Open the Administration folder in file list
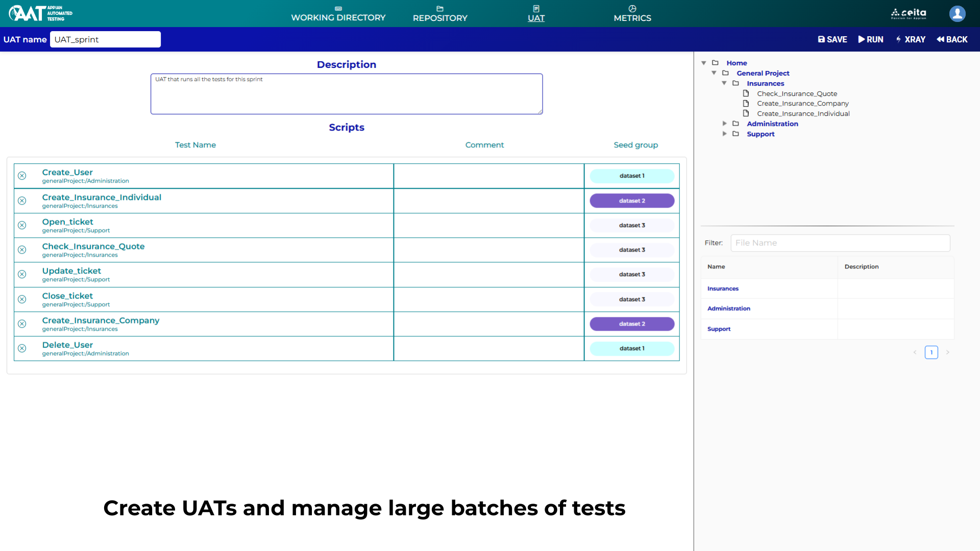This screenshot has height=551, width=980. click(x=728, y=309)
